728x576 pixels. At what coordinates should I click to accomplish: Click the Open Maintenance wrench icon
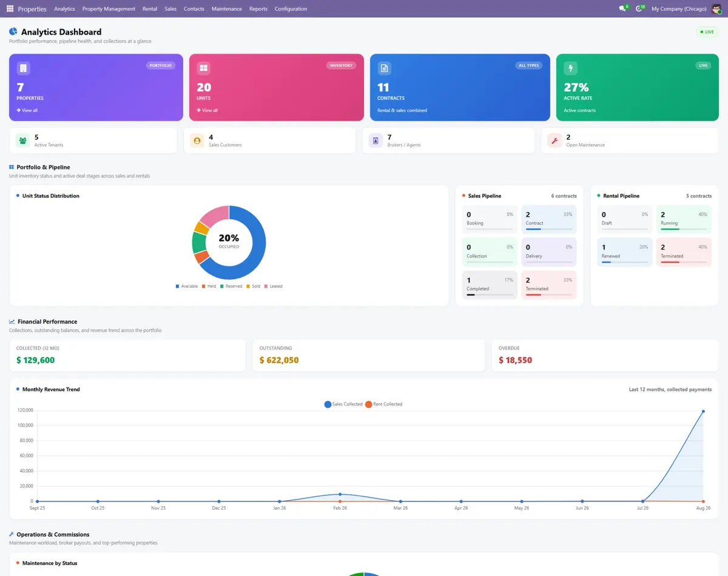point(554,141)
